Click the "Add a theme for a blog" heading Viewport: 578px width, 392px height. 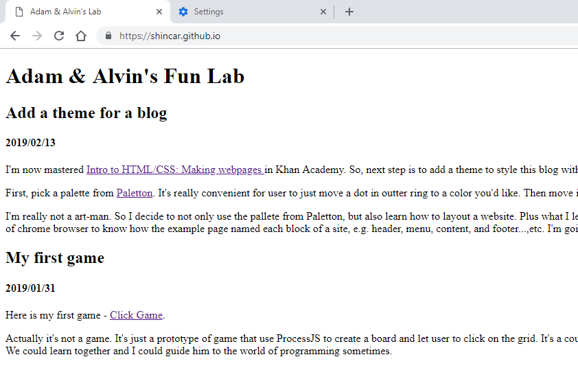86,113
